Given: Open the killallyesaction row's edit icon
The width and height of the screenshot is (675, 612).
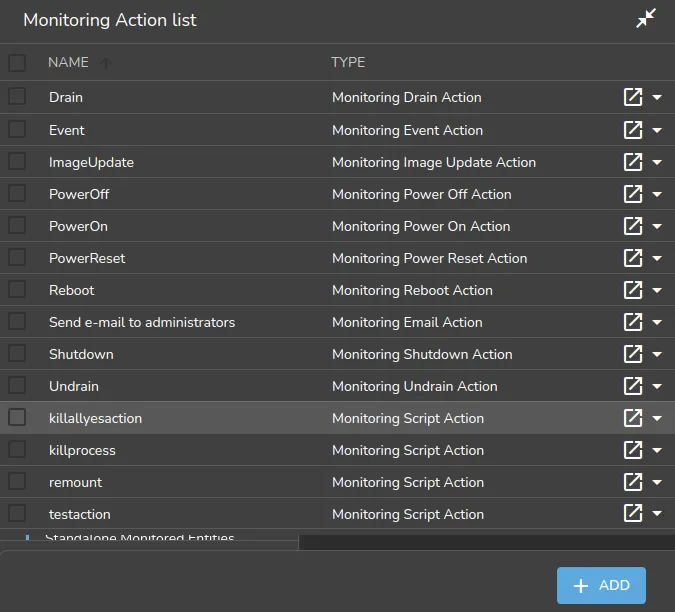Looking at the screenshot, I should pos(633,417).
